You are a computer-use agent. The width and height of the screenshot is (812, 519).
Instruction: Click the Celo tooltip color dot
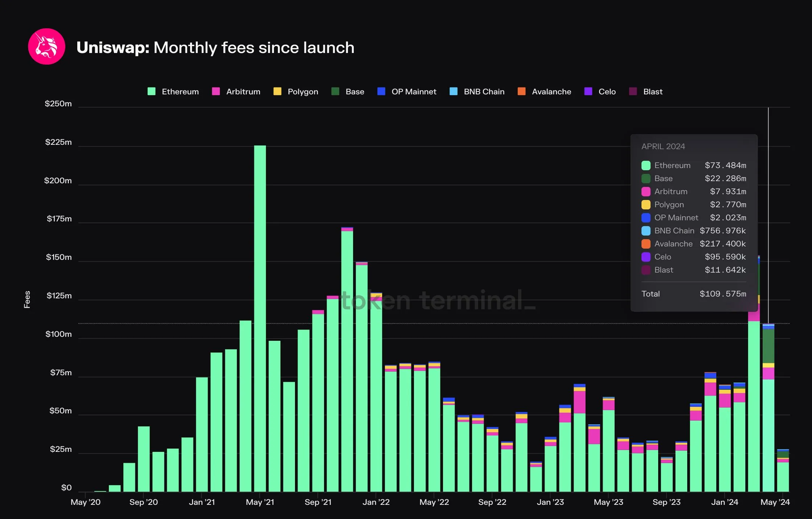[x=646, y=257]
